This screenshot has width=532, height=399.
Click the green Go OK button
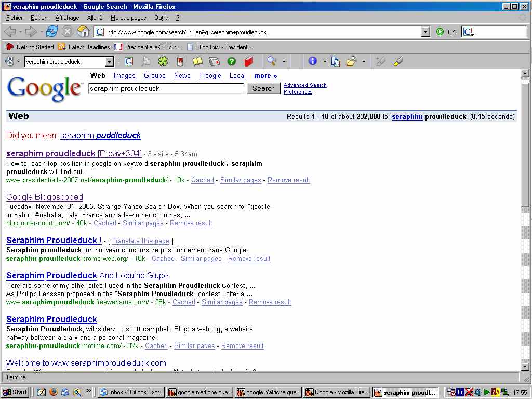446,32
